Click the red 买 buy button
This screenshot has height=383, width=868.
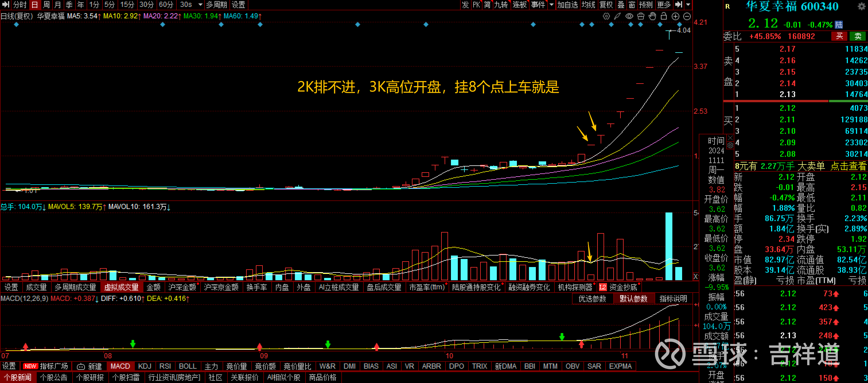[839, 36]
